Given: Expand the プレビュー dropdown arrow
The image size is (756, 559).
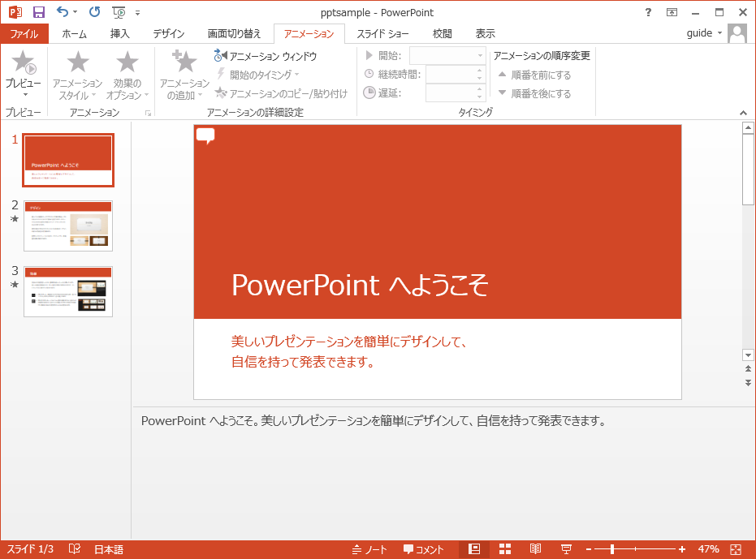Looking at the screenshot, I should [x=25, y=94].
